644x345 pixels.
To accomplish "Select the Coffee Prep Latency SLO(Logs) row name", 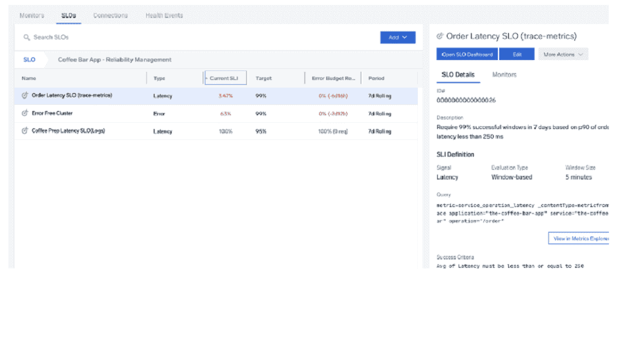I will click(x=68, y=131).
